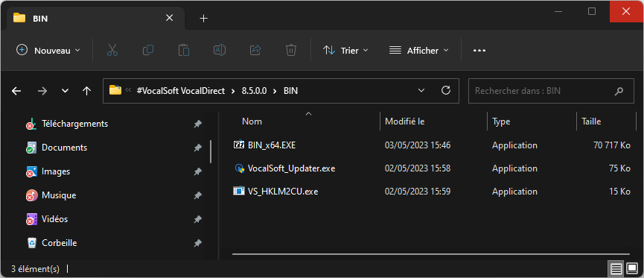This screenshot has height=278, width=644.
Task: Select the VocalSoft_Updater.exe file
Action: pos(292,168)
